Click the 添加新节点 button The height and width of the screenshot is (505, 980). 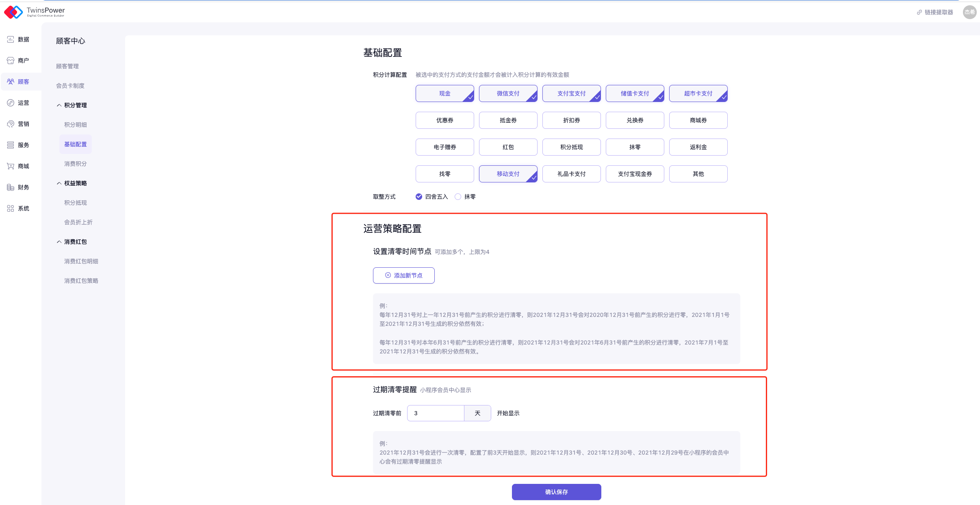click(403, 275)
